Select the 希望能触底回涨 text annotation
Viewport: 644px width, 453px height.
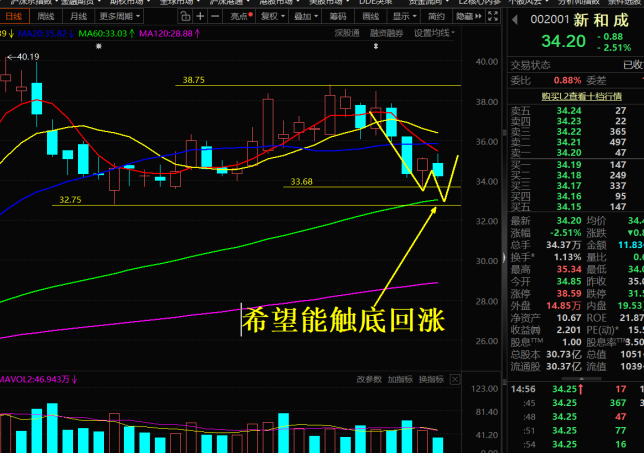[343, 320]
